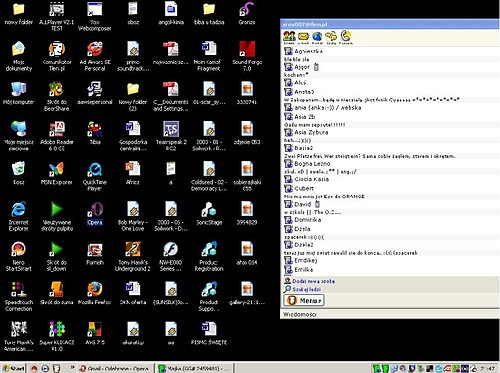Screen dimensions: 500x373
Task: Click the Tlen window title bar
Action: (389, 24)
